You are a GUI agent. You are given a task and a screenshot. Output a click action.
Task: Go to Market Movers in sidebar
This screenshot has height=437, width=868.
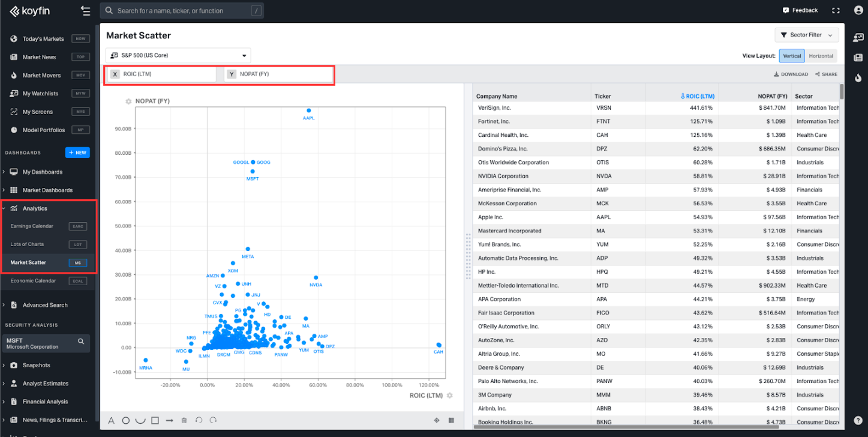coord(41,76)
